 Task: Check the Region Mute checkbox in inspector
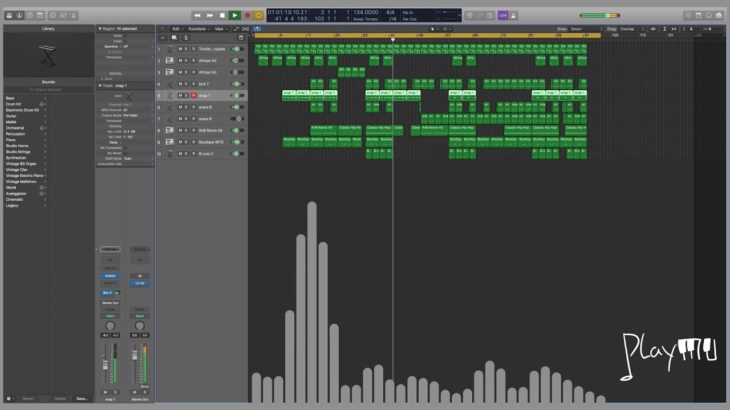click(x=125, y=35)
